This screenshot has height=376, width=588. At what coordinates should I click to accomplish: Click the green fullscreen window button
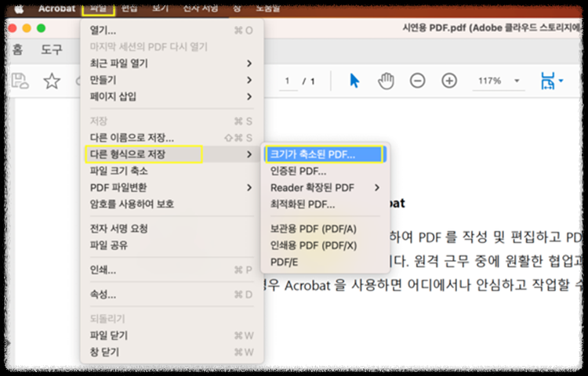(x=41, y=28)
